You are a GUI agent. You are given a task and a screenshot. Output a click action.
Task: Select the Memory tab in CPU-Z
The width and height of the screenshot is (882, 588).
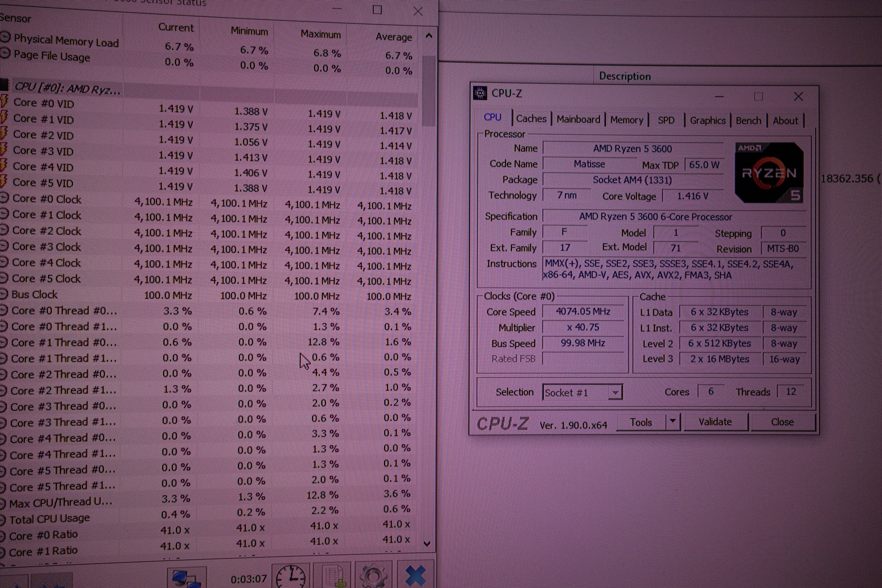[x=626, y=120]
